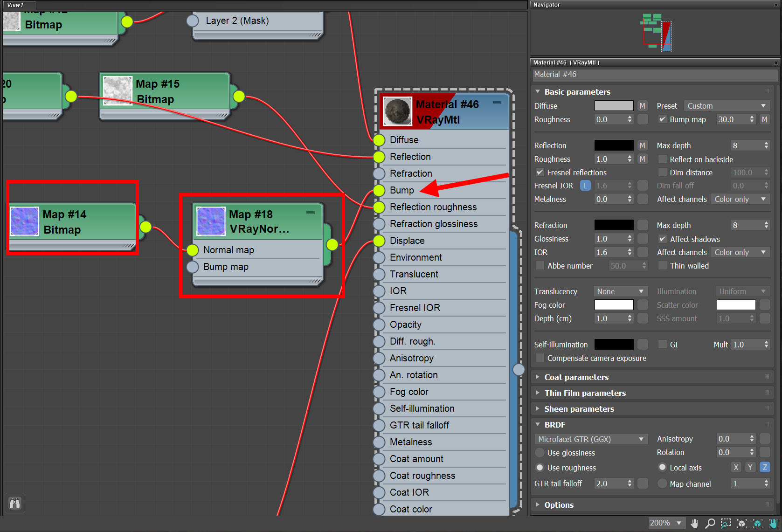782x532 pixels.
Task: Uncheck Fresnel reflections
Action: point(540,173)
